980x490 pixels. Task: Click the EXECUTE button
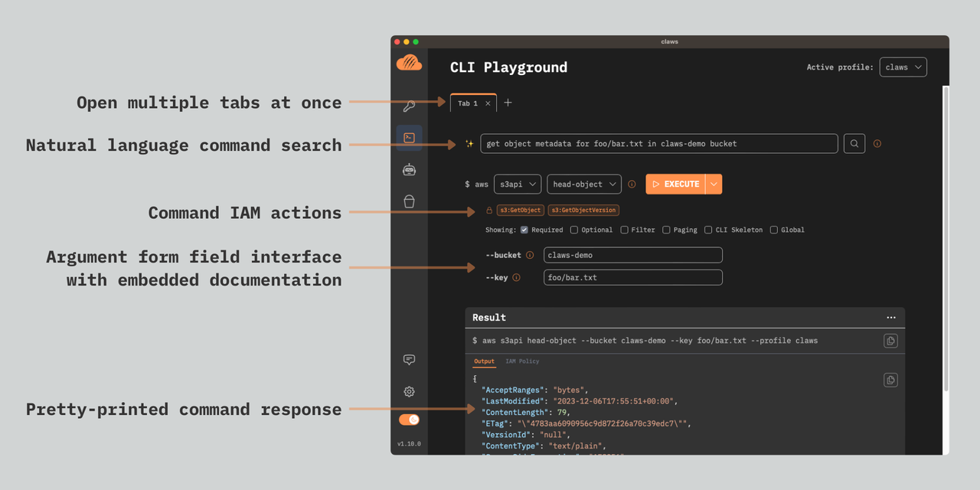(676, 184)
